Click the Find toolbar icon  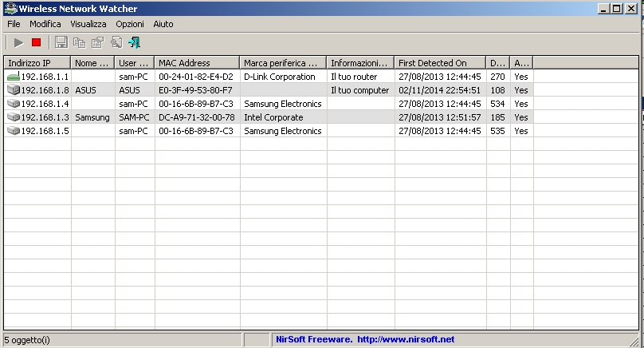(116, 42)
